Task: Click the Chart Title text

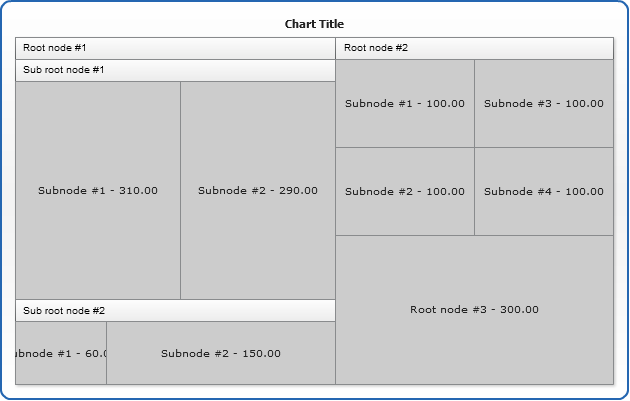Action: (314, 24)
